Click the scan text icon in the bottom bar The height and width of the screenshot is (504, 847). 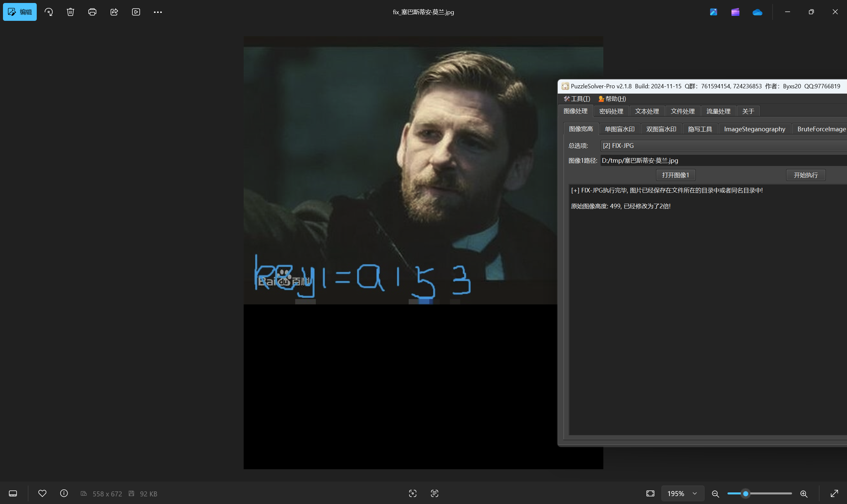(x=434, y=493)
